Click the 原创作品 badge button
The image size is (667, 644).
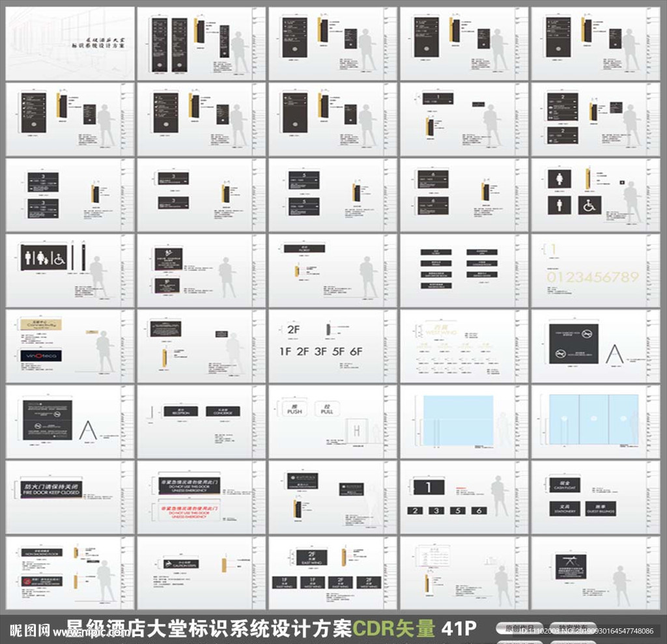518,629
